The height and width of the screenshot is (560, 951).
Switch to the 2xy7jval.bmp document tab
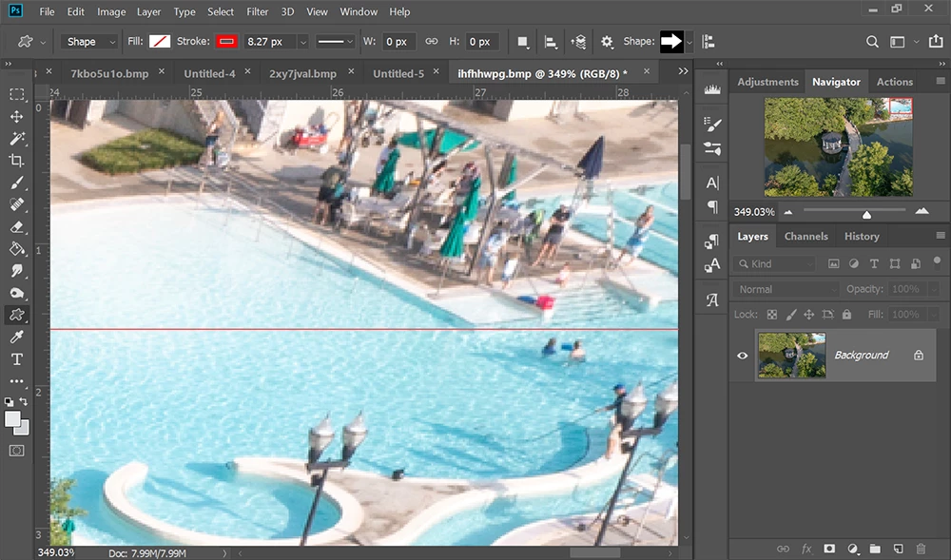pyautogui.click(x=302, y=73)
